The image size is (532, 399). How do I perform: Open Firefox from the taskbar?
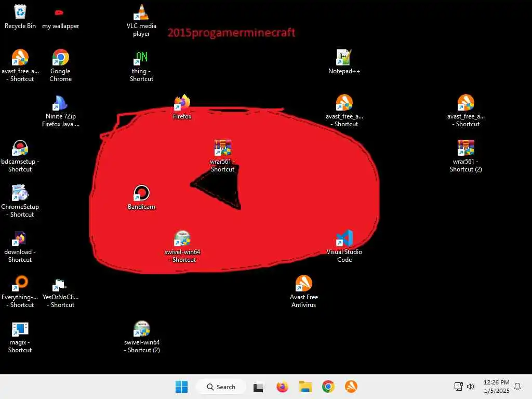pyautogui.click(x=282, y=387)
